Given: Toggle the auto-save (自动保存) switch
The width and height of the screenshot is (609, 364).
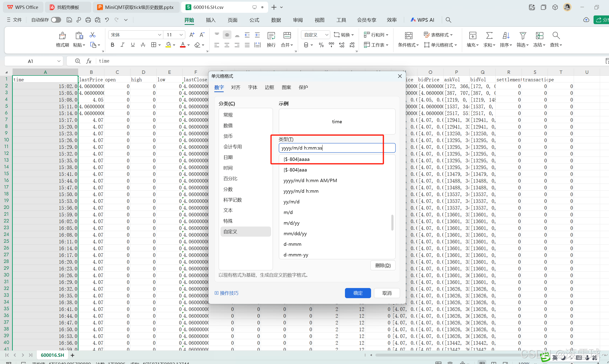Looking at the screenshot, I should [56, 20].
